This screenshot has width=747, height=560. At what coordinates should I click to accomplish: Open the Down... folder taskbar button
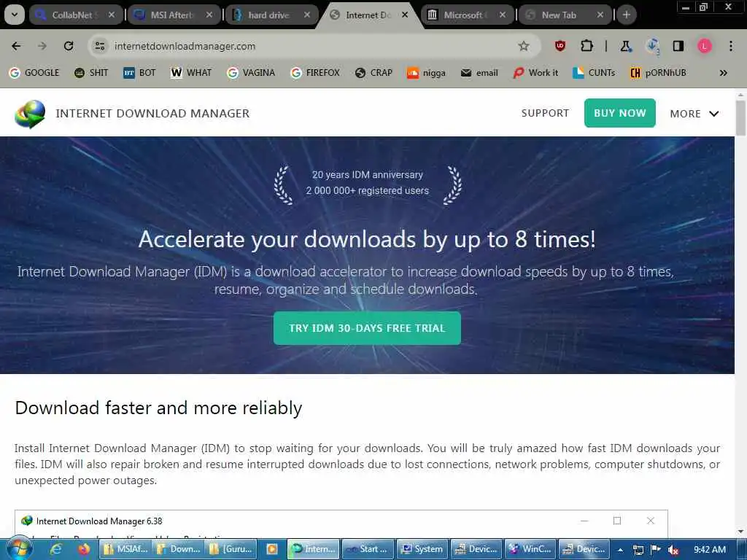coord(179,549)
